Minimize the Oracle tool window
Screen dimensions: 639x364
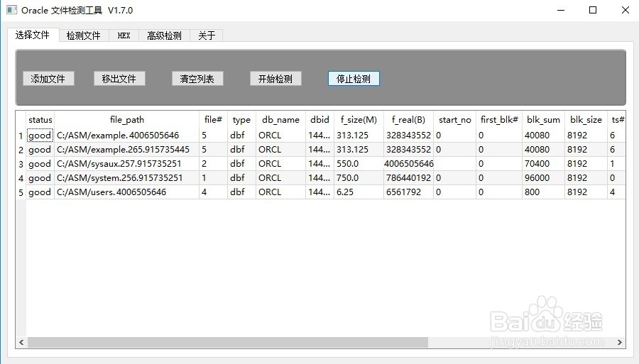(x=561, y=10)
